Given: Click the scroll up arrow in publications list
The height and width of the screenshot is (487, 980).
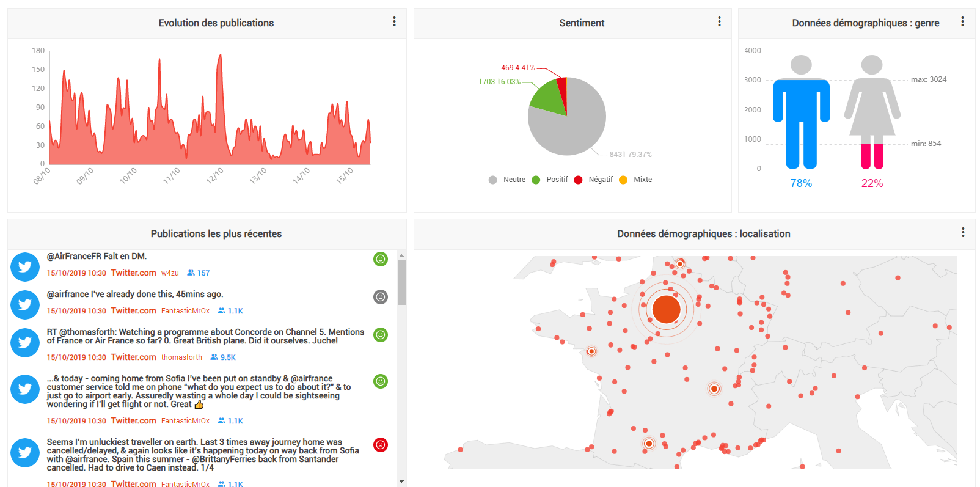Looking at the screenshot, I should tap(401, 255).
